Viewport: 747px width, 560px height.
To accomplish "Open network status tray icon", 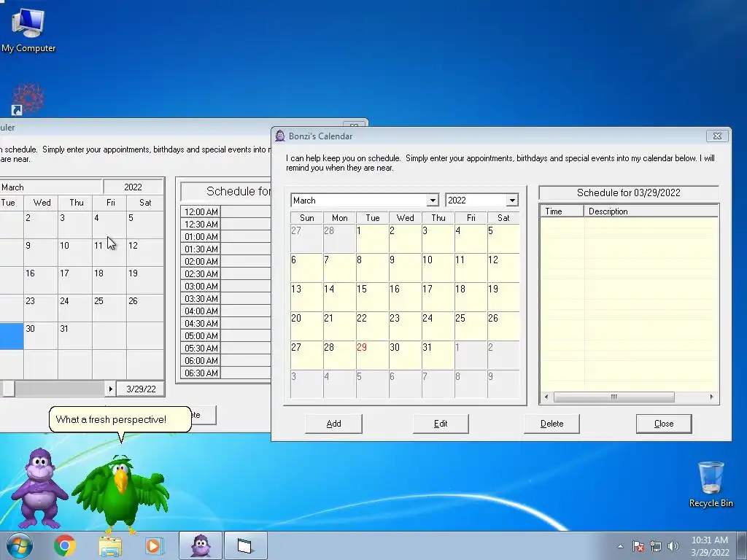I will click(656, 546).
